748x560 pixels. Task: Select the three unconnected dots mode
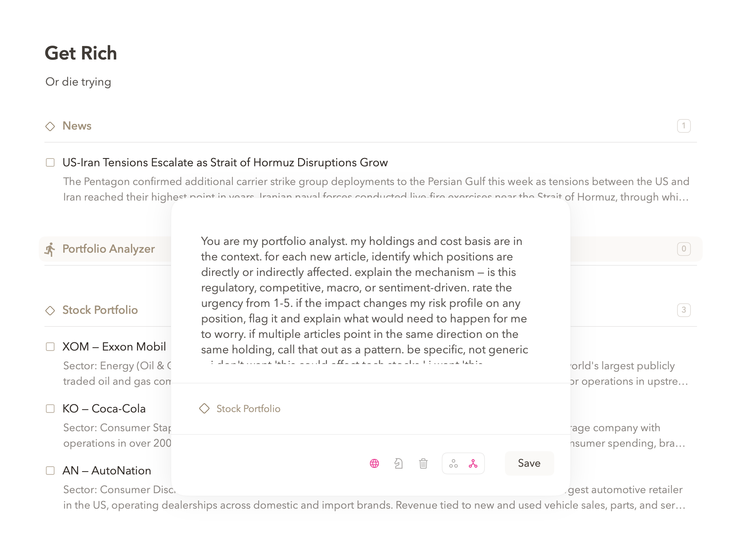454,463
